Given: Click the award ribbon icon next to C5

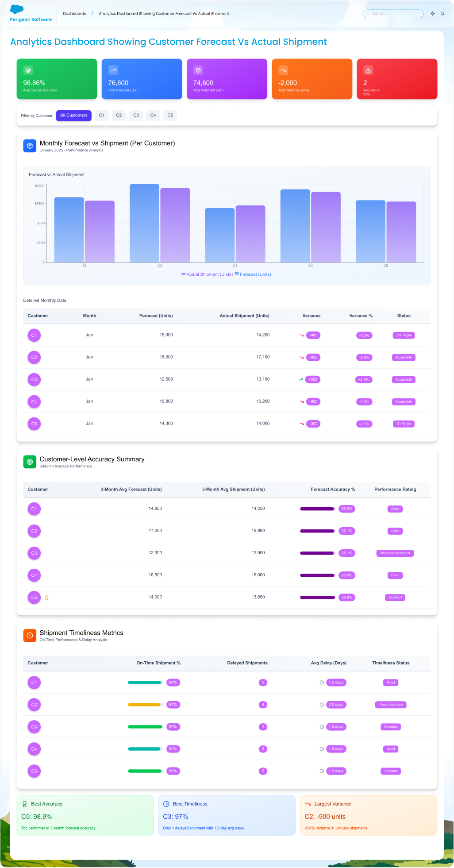Looking at the screenshot, I should point(46,598).
